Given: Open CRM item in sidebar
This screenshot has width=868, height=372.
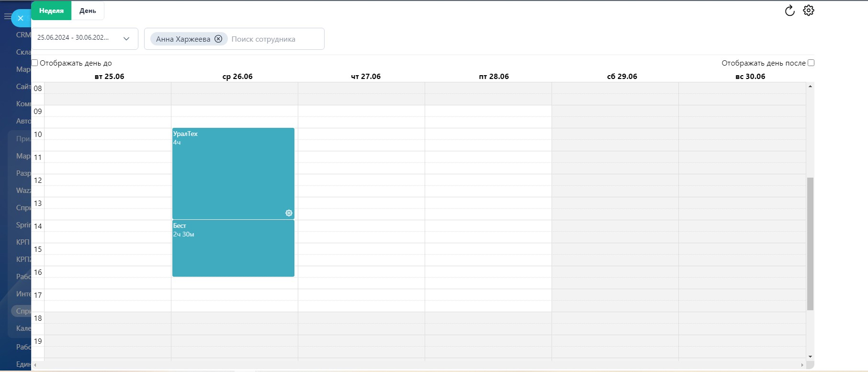Looking at the screenshot, I should pyautogui.click(x=23, y=35).
